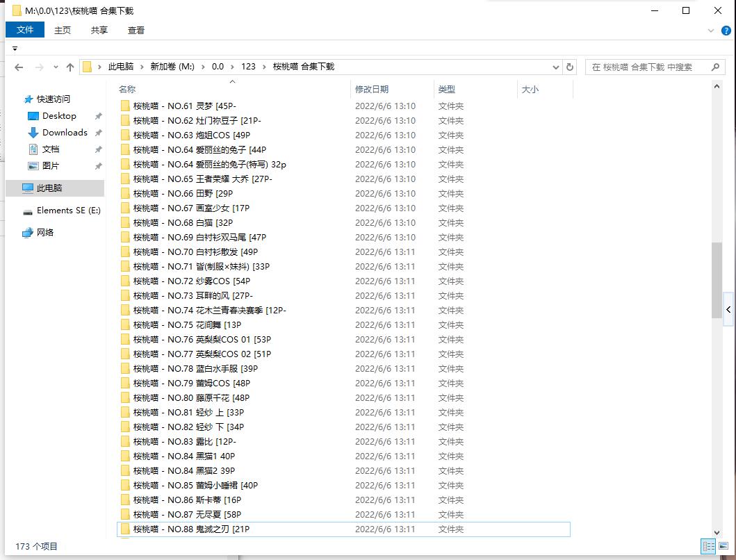Open Desktop in Quick access
Image resolution: width=736 pixels, height=560 pixels.
click(58, 116)
